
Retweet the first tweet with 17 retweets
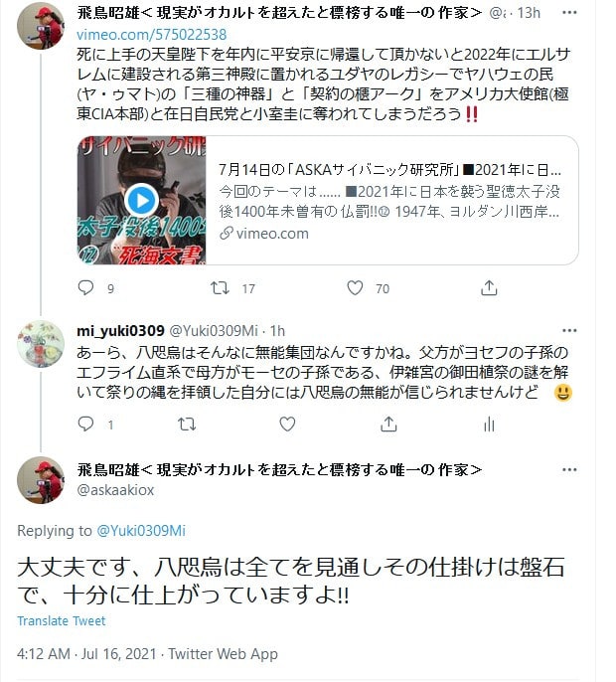(220, 287)
